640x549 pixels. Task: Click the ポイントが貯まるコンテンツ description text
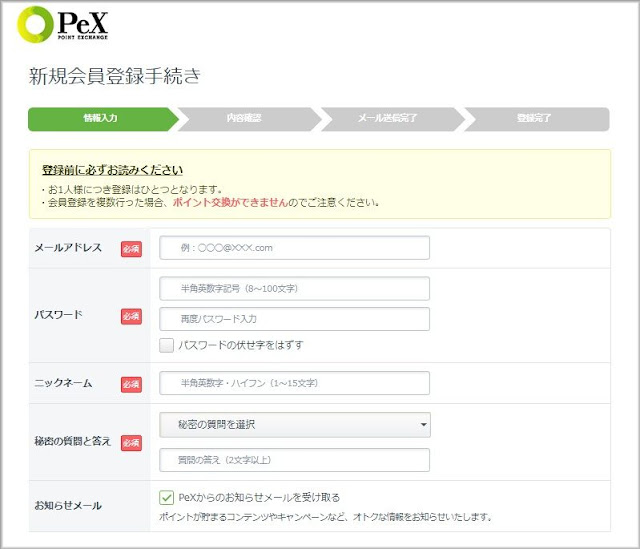325,517
